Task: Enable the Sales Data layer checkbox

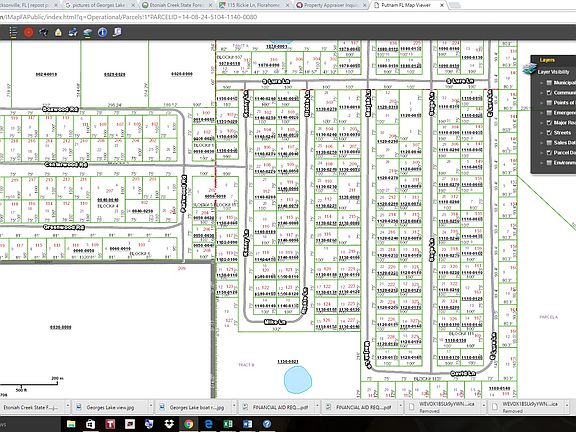Action: point(550,143)
